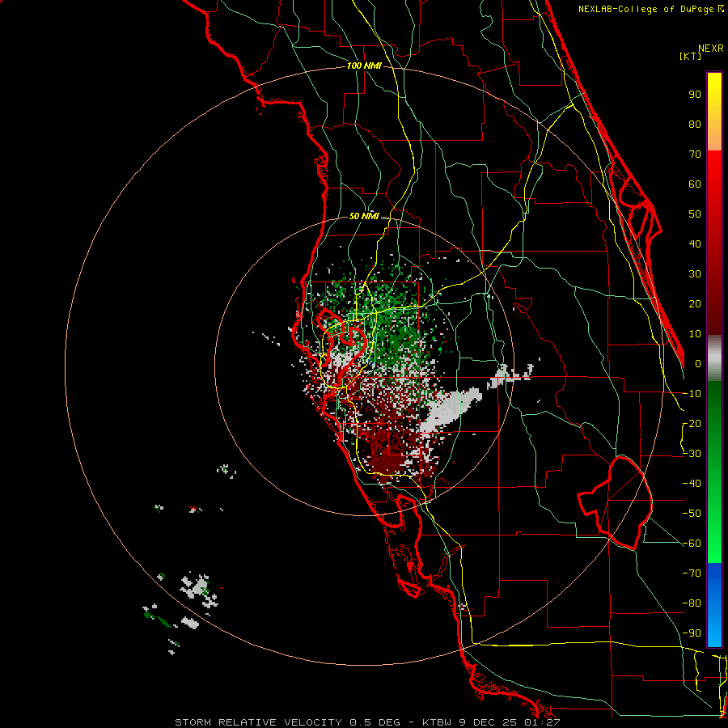728x728 pixels.
Task: Select the 90 value on the velocity scale
Action: (x=695, y=95)
